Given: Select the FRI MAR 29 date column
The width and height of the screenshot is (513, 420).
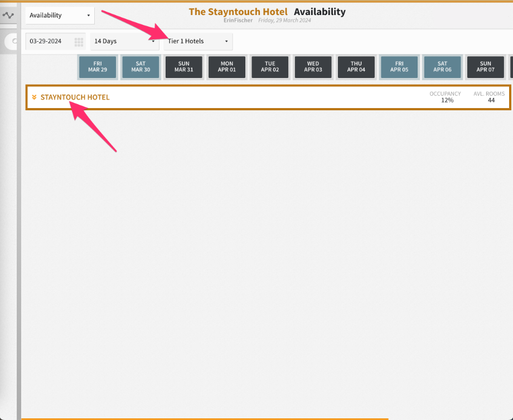Looking at the screenshot, I should point(98,67).
